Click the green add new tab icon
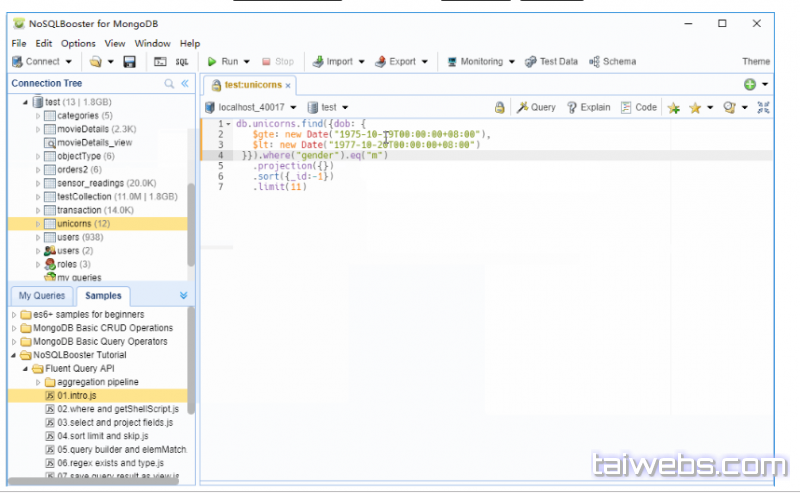This screenshot has height=493, width=800. tap(749, 85)
